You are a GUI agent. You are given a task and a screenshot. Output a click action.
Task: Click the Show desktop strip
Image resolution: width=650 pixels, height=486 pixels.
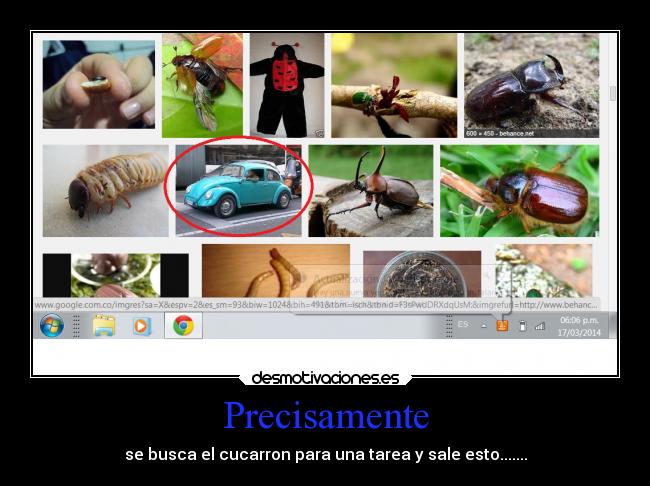coord(613,326)
